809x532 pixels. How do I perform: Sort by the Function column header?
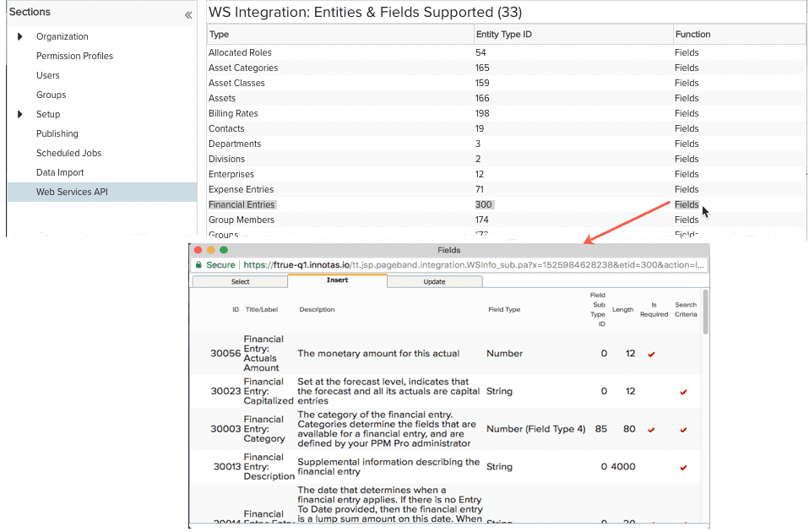click(693, 34)
